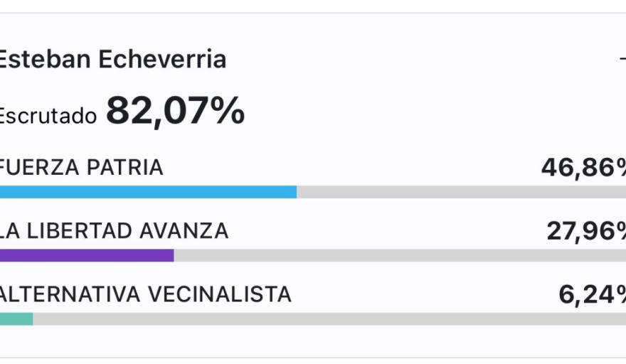This screenshot has height=364, width=626.
Task: Click the purple La Libertad Avanza bar
Action: (x=87, y=255)
